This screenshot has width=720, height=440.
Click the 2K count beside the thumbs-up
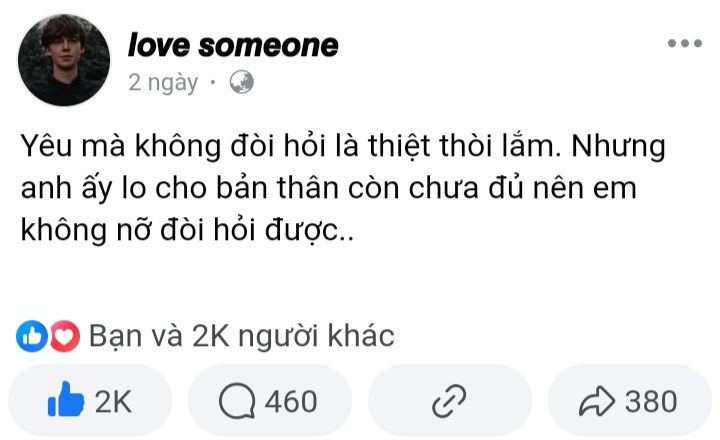click(x=113, y=402)
